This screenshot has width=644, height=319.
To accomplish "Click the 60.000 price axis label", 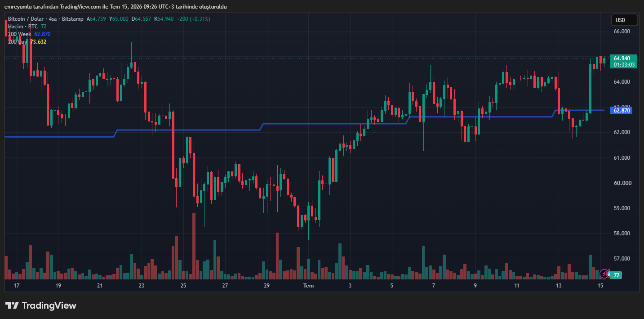I will point(622,183).
